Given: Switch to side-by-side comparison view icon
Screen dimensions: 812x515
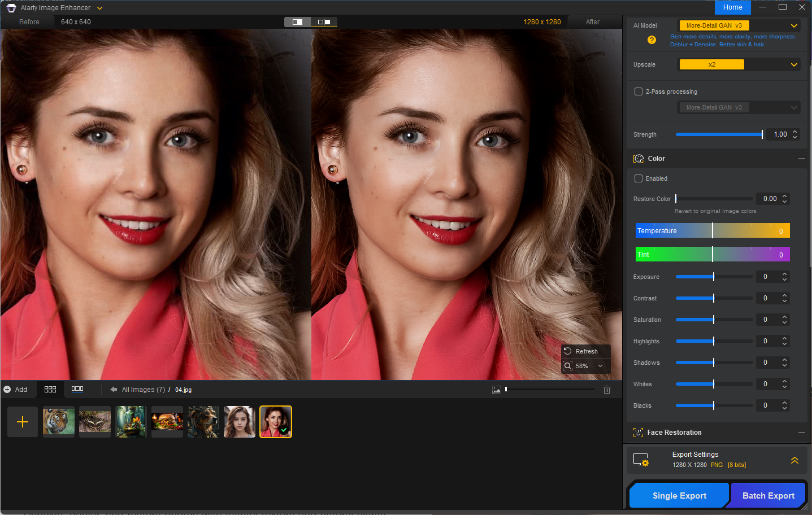Looking at the screenshot, I should (324, 22).
